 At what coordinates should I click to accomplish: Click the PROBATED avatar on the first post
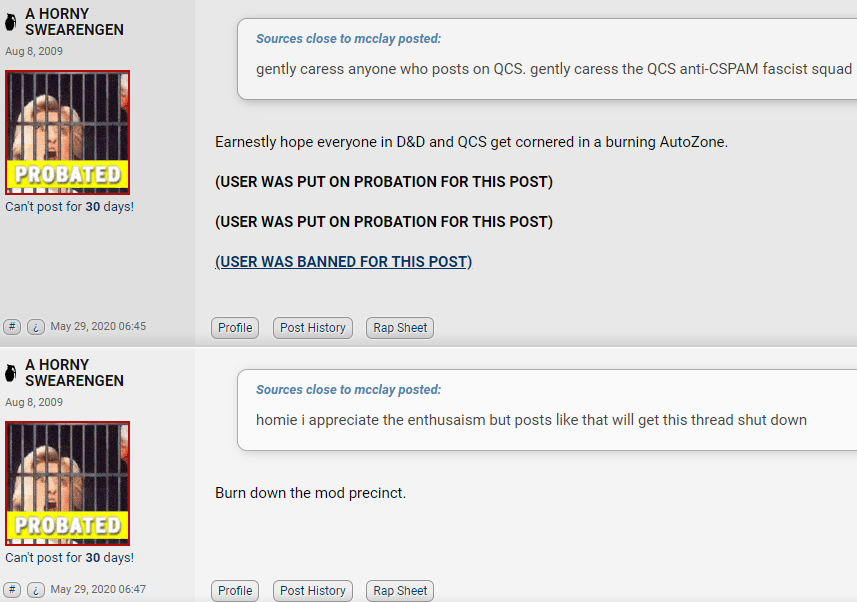[x=68, y=132]
